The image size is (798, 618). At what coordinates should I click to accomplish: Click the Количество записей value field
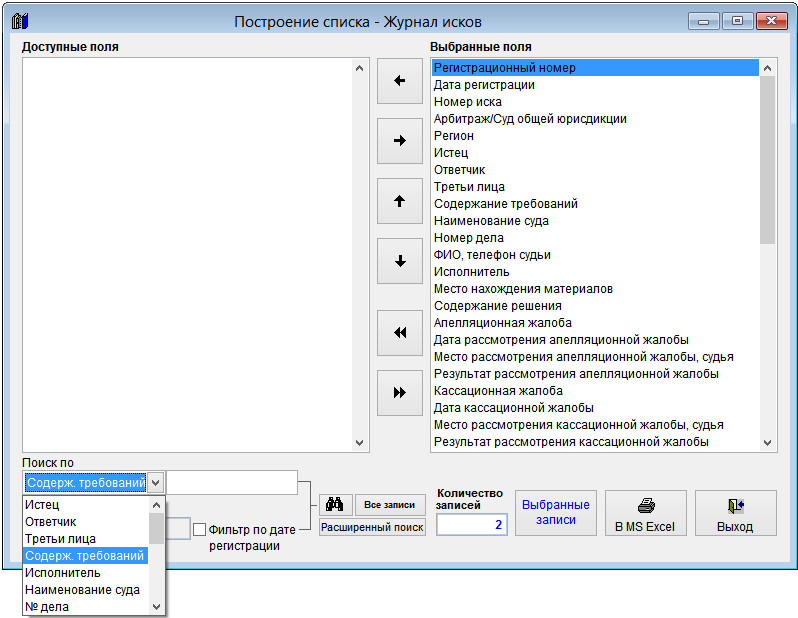click(x=471, y=525)
